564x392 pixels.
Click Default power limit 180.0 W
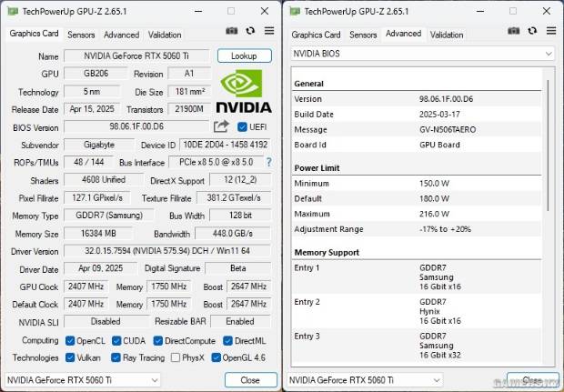click(x=434, y=199)
